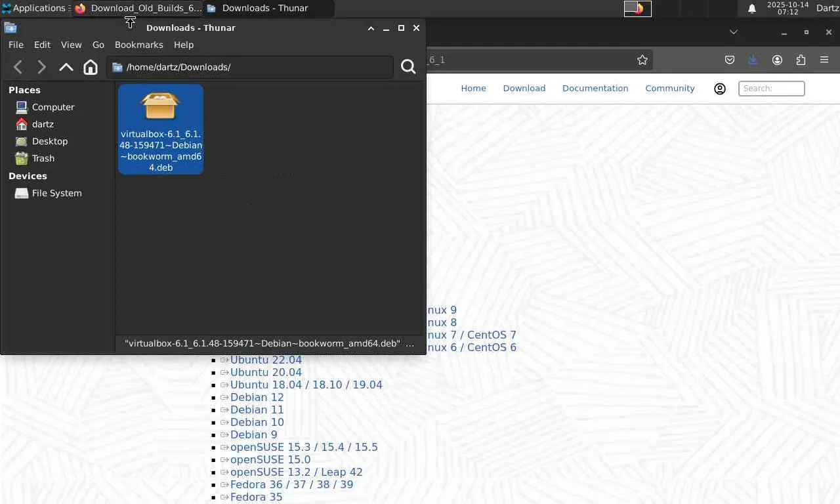Click the Ubuntu 22.04 download link
This screenshot has width=840, height=504.
pos(266,360)
